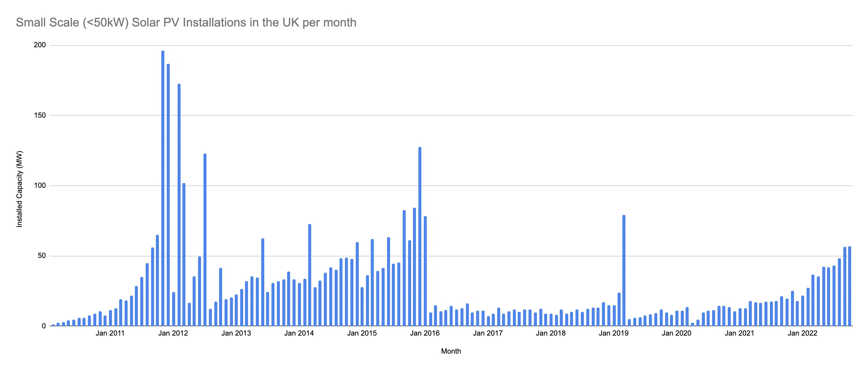
Task: Click the 'Jan 2021' axis label
Action: 739,333
